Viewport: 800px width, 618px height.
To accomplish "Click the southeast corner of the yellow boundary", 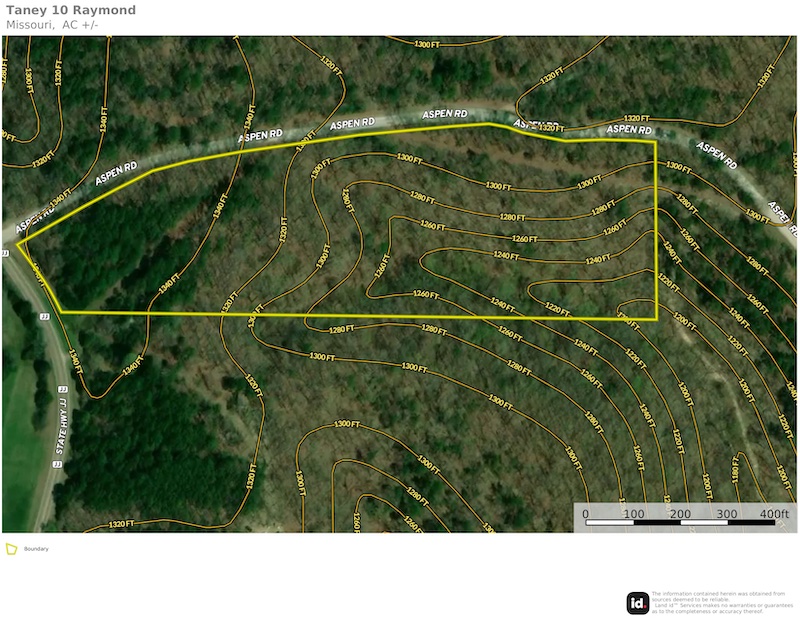I will [656, 319].
